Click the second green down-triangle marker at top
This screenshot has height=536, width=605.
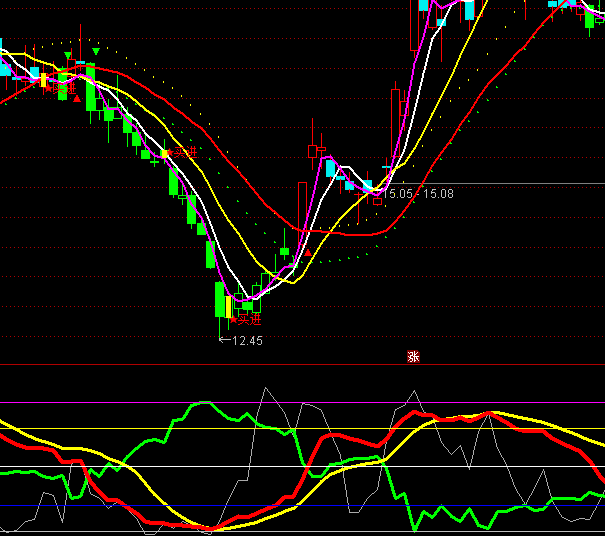click(x=95, y=51)
